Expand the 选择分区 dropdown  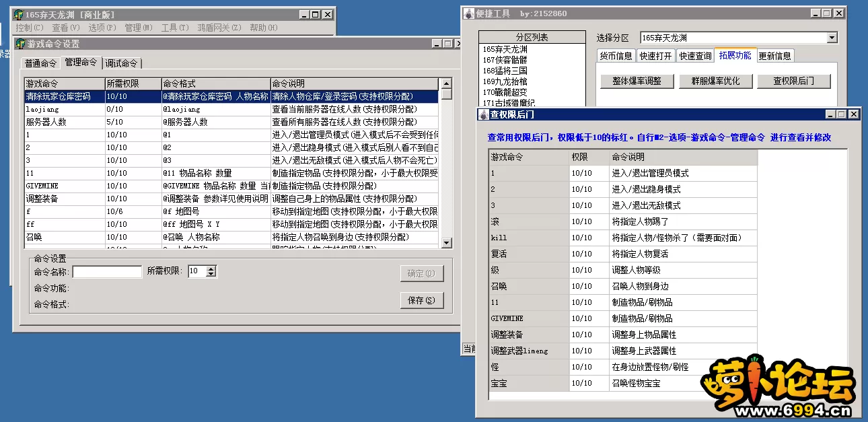832,38
